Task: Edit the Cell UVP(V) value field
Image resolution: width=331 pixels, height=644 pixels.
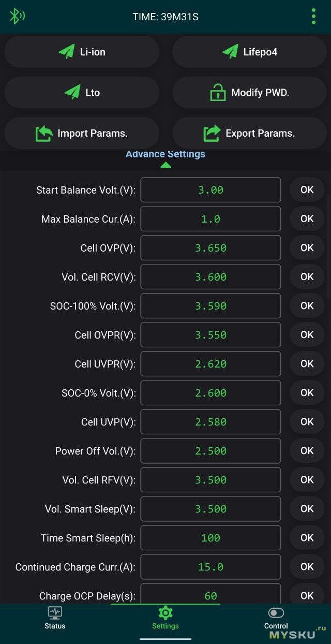Action: (x=210, y=422)
